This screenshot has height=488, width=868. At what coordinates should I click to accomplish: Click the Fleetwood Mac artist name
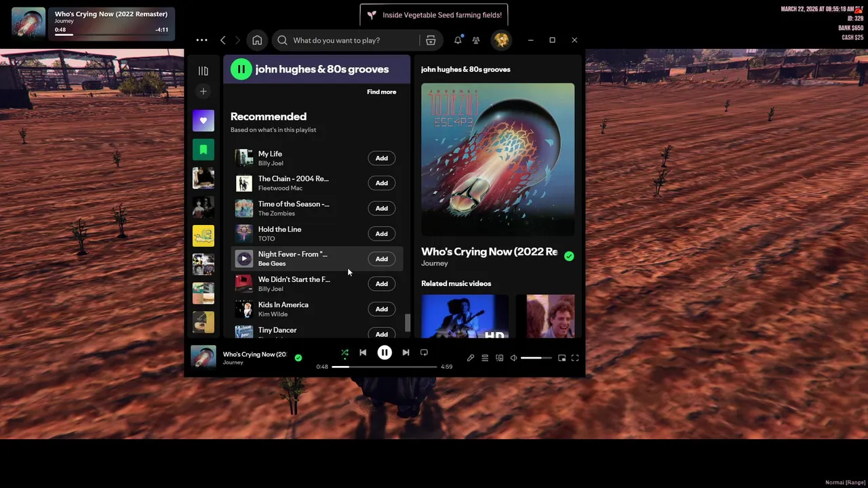pyautogui.click(x=280, y=188)
